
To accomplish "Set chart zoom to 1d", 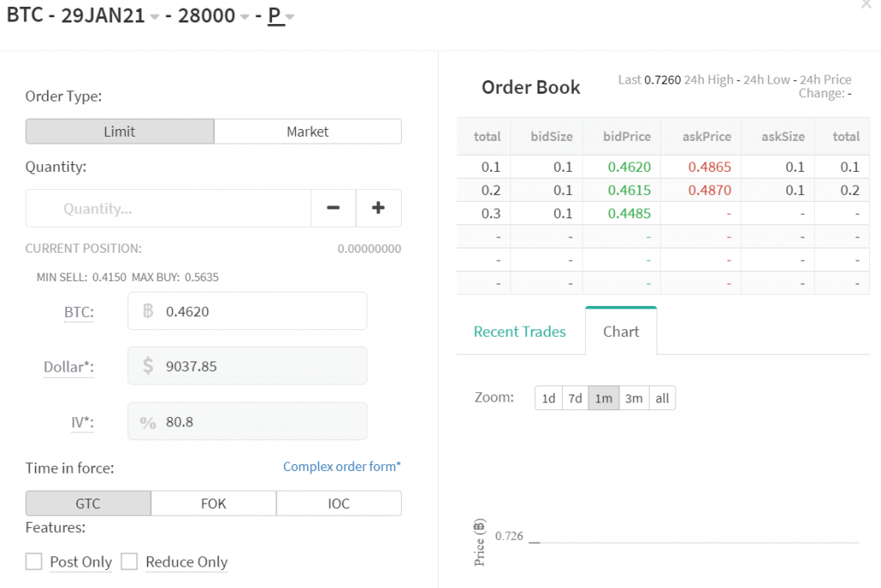I will (548, 398).
